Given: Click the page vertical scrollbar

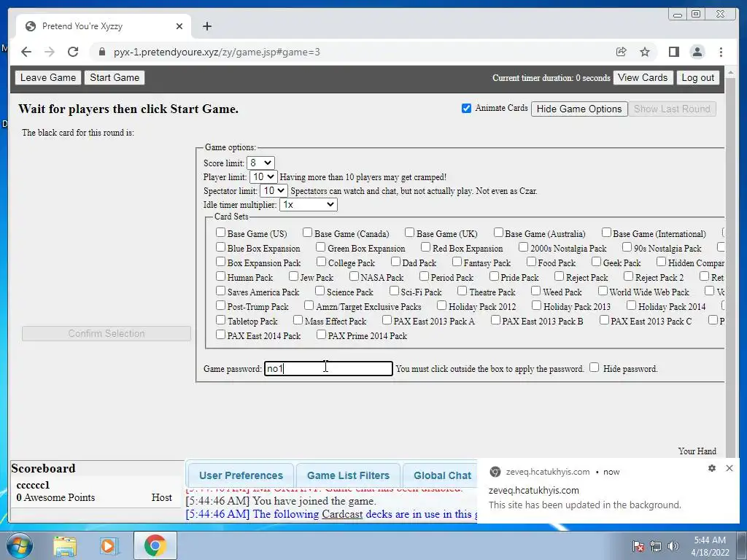Looking at the screenshot, I should [729, 262].
